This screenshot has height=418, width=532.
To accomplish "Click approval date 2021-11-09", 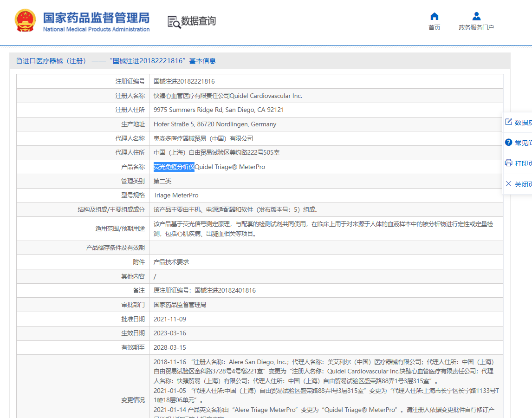I will pos(169,319).
